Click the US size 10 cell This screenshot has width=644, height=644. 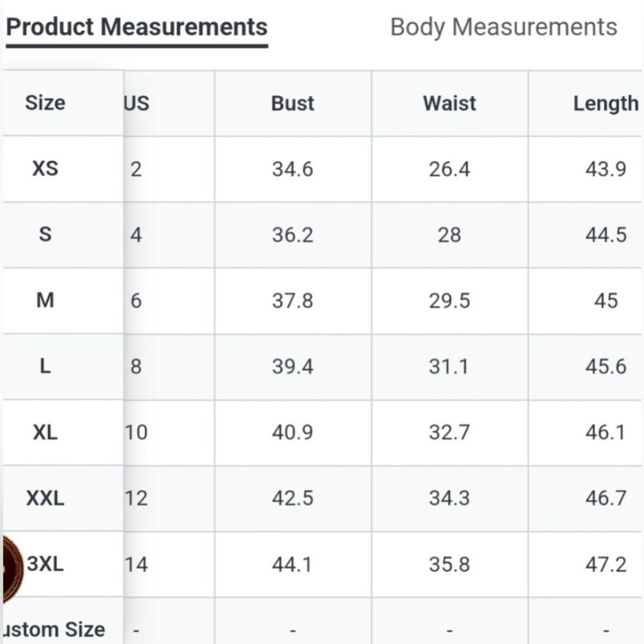(x=137, y=432)
